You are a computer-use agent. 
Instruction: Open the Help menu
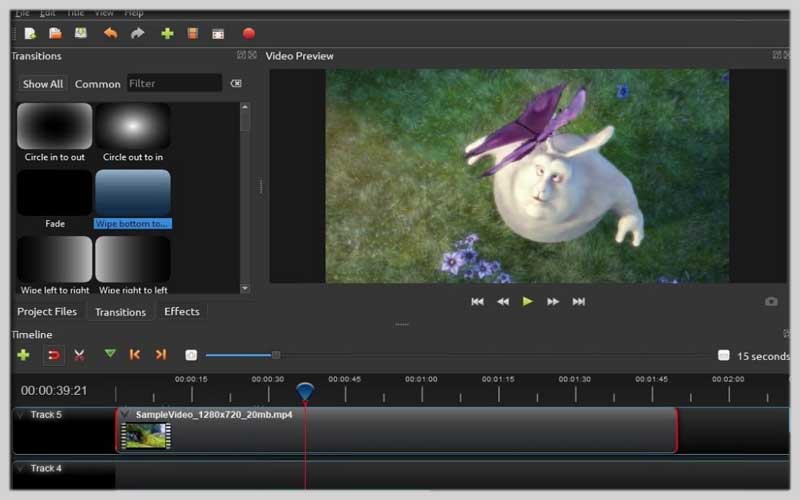click(x=134, y=13)
